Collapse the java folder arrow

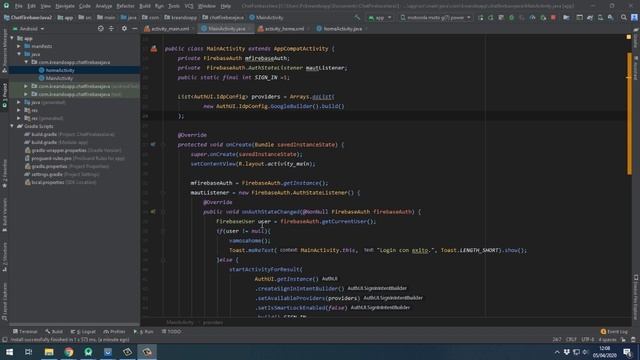19,54
